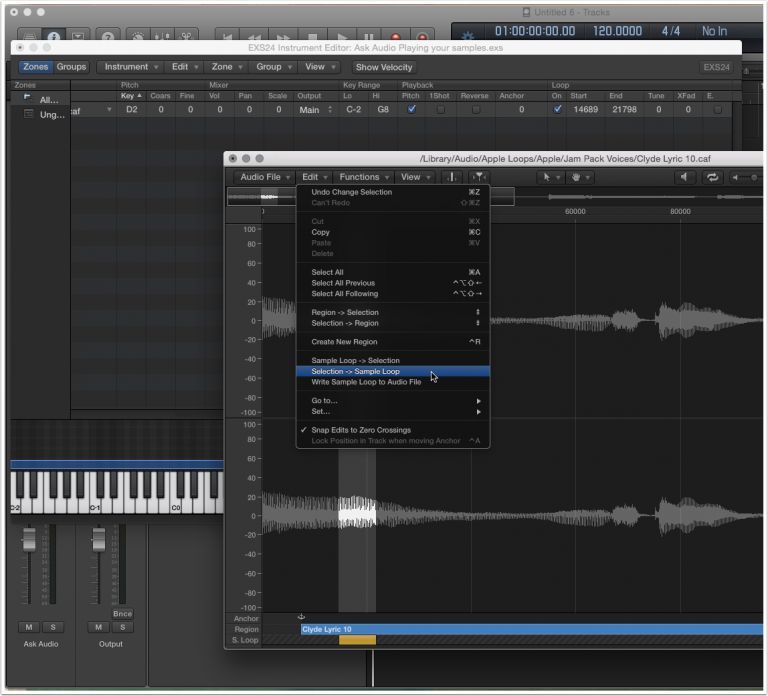
Task: Click the All zones icon in Zones list
Action: pos(27,98)
